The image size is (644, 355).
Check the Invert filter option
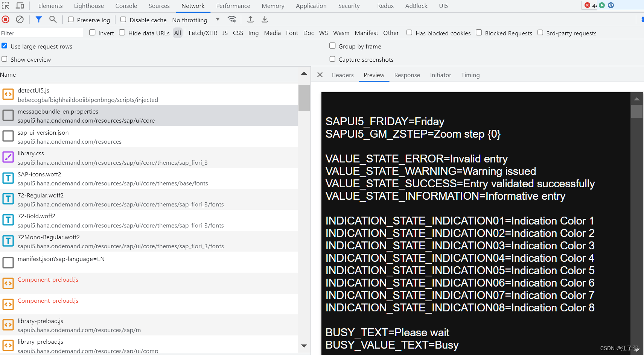pyautogui.click(x=92, y=33)
